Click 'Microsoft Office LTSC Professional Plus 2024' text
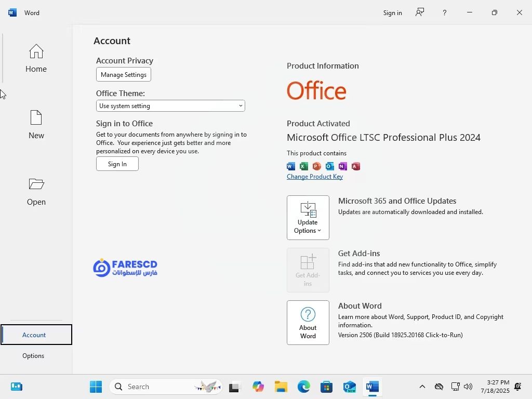The image size is (532, 399). click(x=383, y=137)
